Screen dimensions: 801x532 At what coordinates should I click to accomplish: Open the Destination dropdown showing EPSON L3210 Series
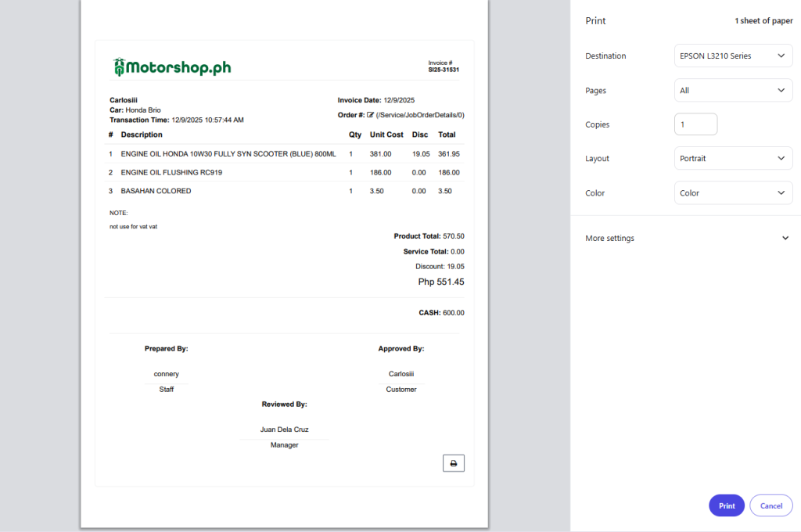pos(733,56)
